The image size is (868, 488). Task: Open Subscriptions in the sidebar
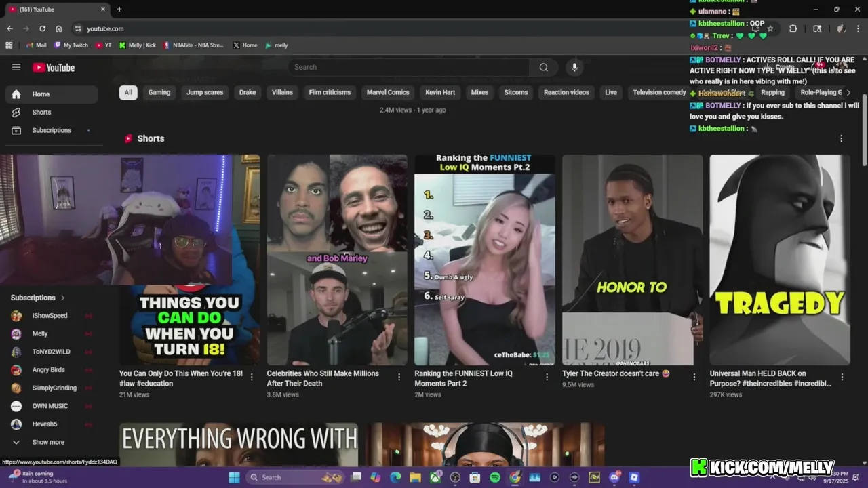coord(52,130)
